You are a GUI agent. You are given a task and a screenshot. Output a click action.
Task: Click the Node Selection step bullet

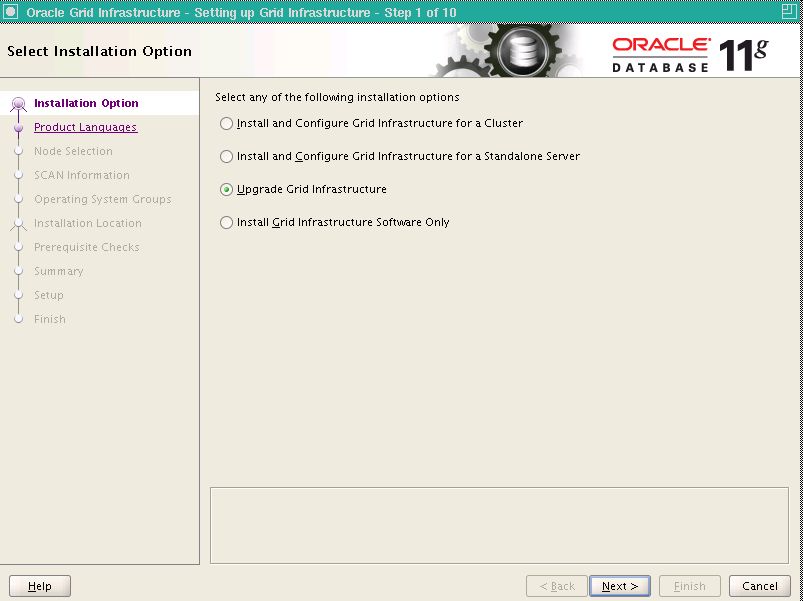18,152
